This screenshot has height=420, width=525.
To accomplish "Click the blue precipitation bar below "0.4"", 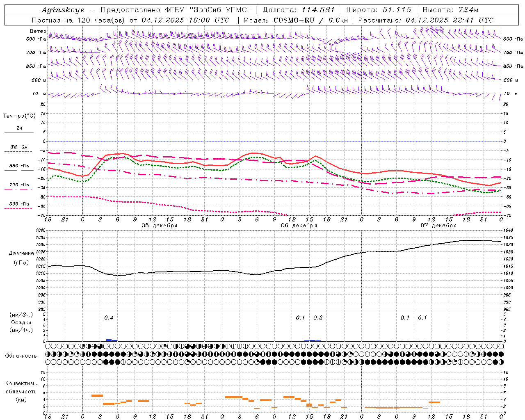I will pyautogui.click(x=109, y=340).
